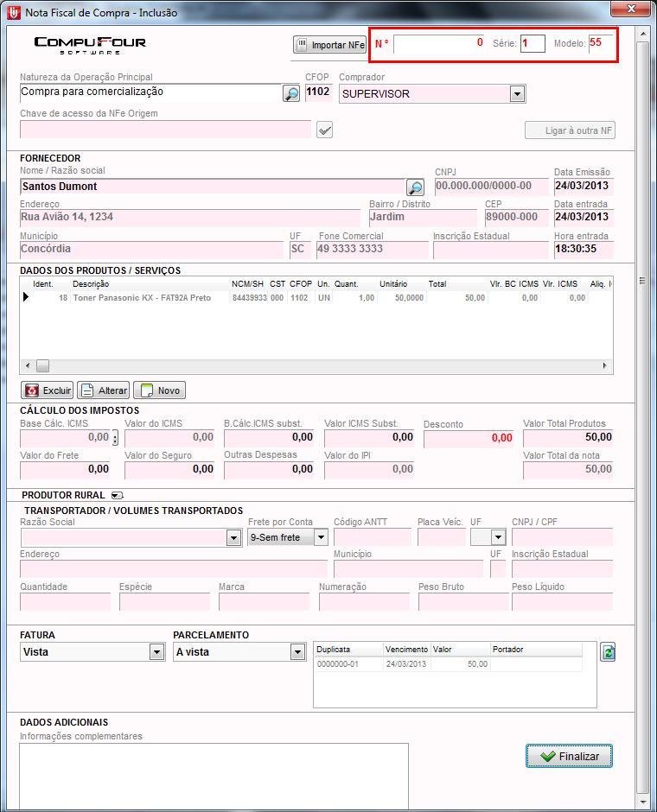Expand the Frete por Conta dropdown
Image resolution: width=657 pixels, height=812 pixels.
coord(321,537)
